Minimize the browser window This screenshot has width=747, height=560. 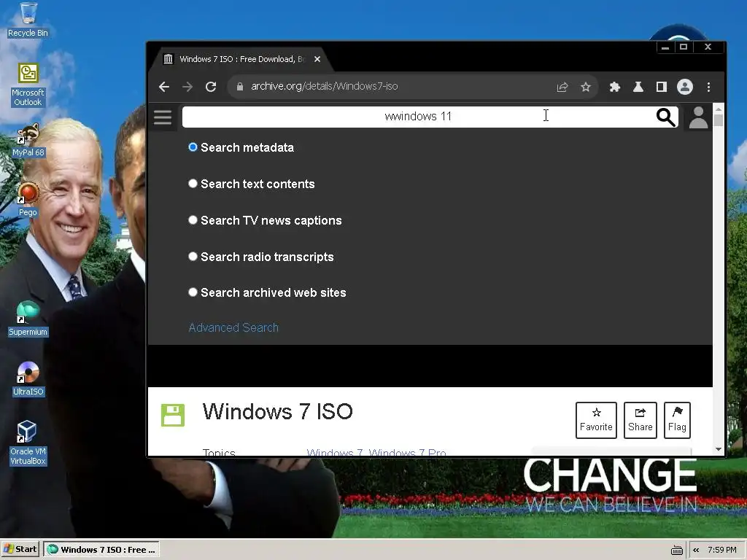665,47
